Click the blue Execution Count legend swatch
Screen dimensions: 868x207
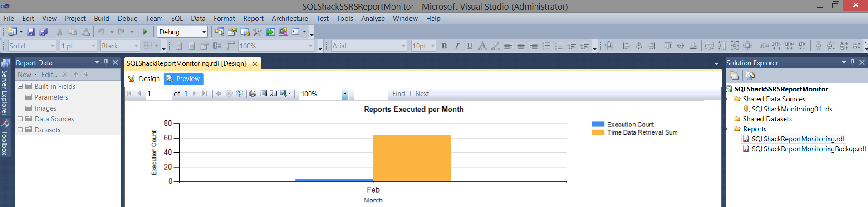[x=598, y=124]
